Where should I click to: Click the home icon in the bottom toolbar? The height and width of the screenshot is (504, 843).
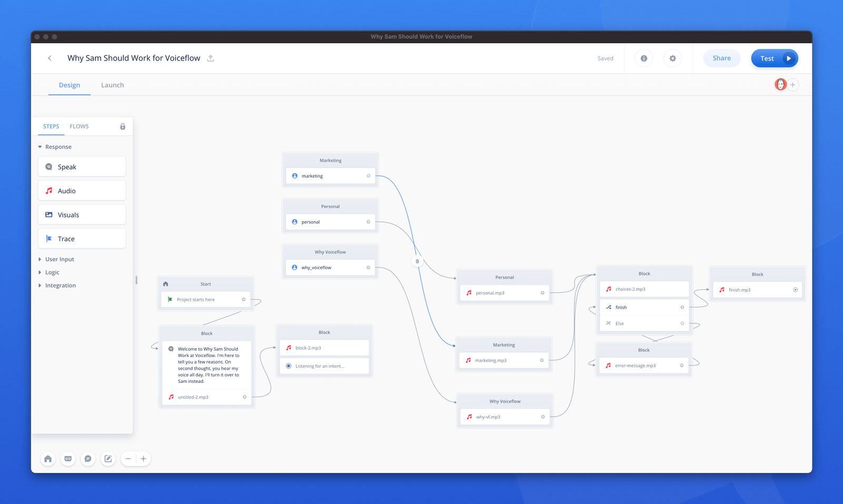click(x=48, y=459)
